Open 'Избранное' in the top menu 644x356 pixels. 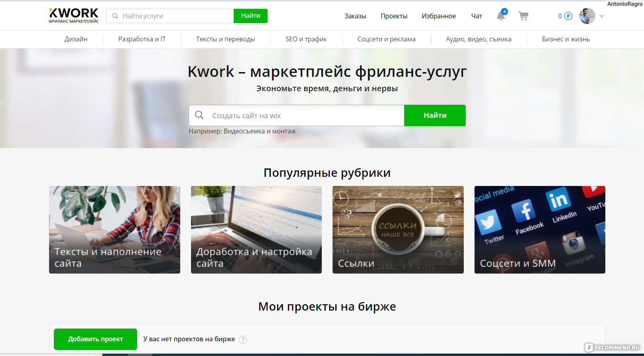(x=439, y=16)
